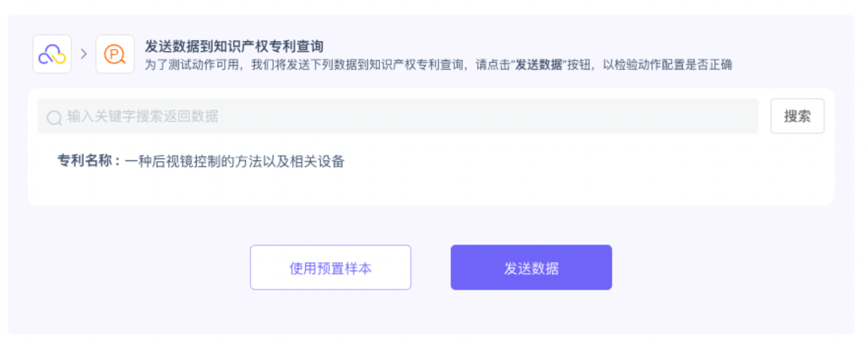868x348 pixels.
Task: Click 以检验动作配置是否正确 at the end of the description
Action: [x=667, y=65]
